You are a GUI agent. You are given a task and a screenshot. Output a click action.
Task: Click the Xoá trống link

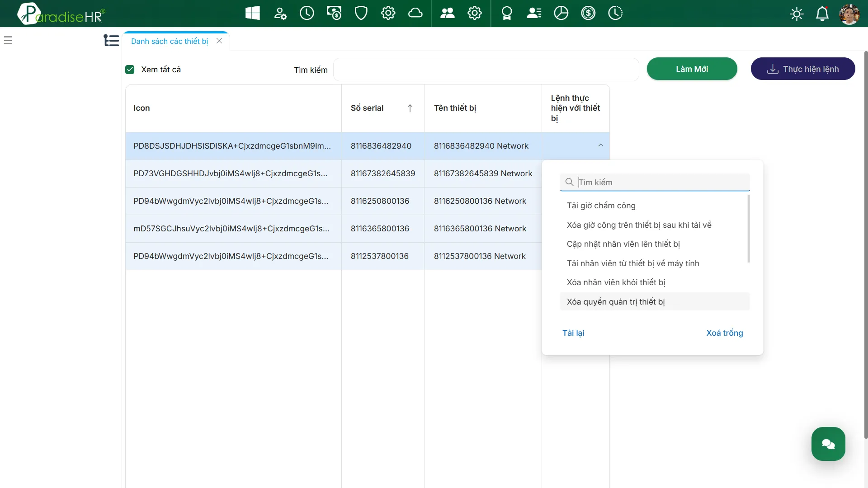[x=725, y=333]
